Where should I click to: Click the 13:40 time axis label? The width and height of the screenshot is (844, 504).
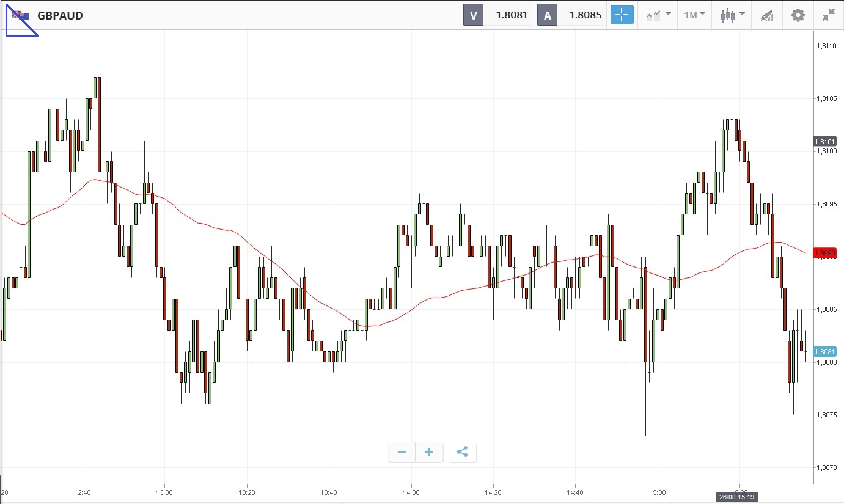329,492
